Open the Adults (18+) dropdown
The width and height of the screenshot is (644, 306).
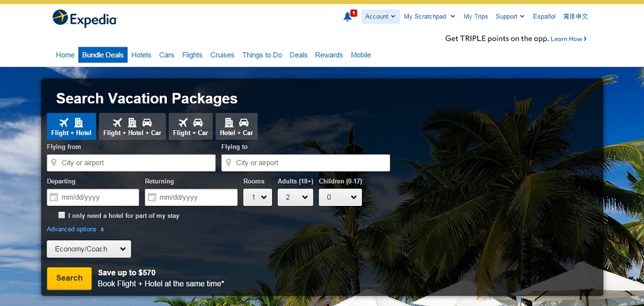tap(296, 198)
